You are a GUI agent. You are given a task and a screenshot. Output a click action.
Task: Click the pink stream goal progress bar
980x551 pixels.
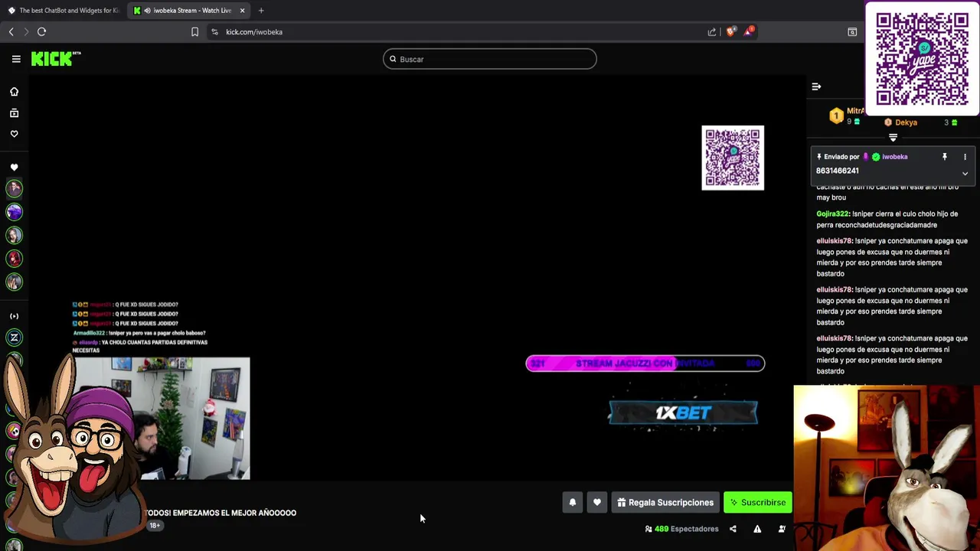[645, 364]
